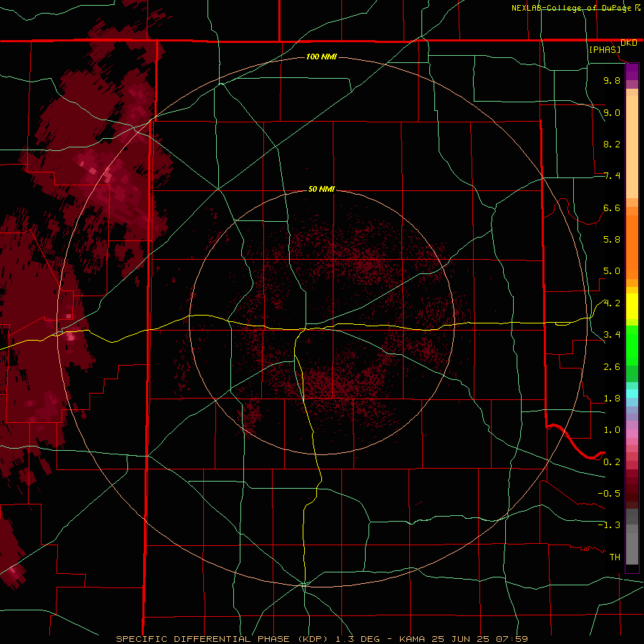Click the 1.0 legend value
644x644 pixels.
point(612,430)
